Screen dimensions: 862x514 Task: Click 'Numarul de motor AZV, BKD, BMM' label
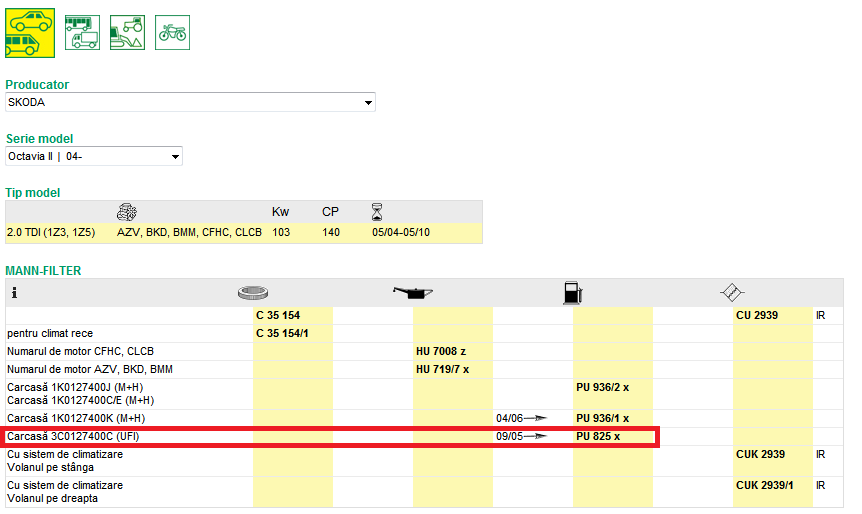90,369
